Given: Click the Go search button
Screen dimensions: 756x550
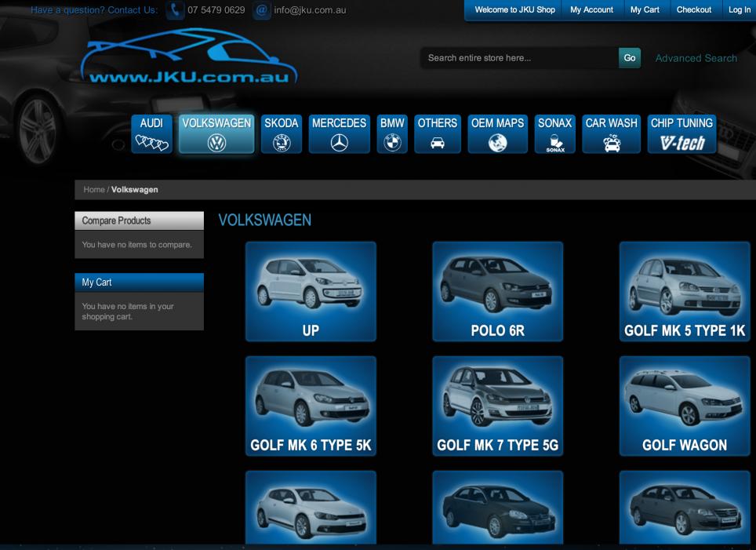Looking at the screenshot, I should 630,58.
